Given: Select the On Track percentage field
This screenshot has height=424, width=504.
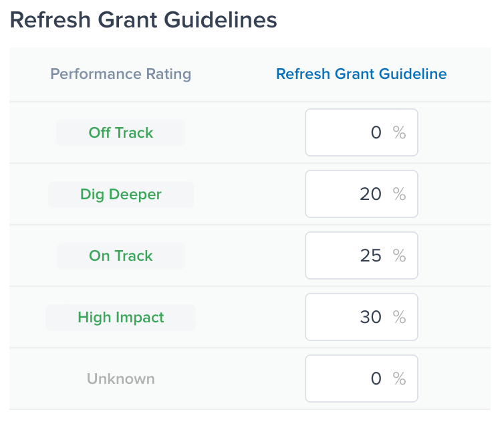Looking at the screenshot, I should (x=361, y=255).
